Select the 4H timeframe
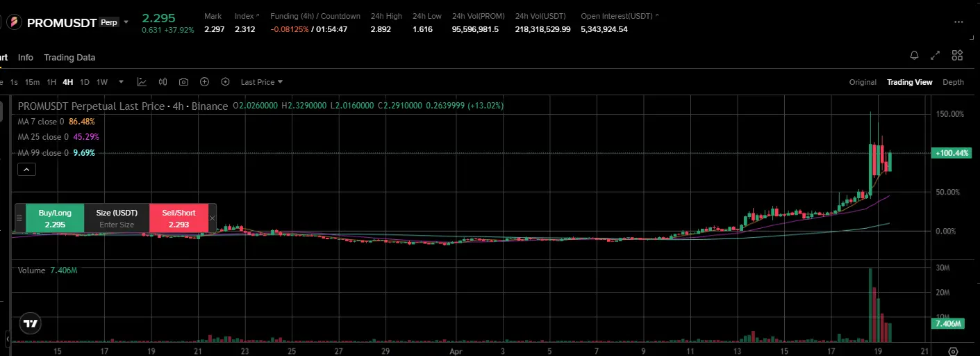 67,82
